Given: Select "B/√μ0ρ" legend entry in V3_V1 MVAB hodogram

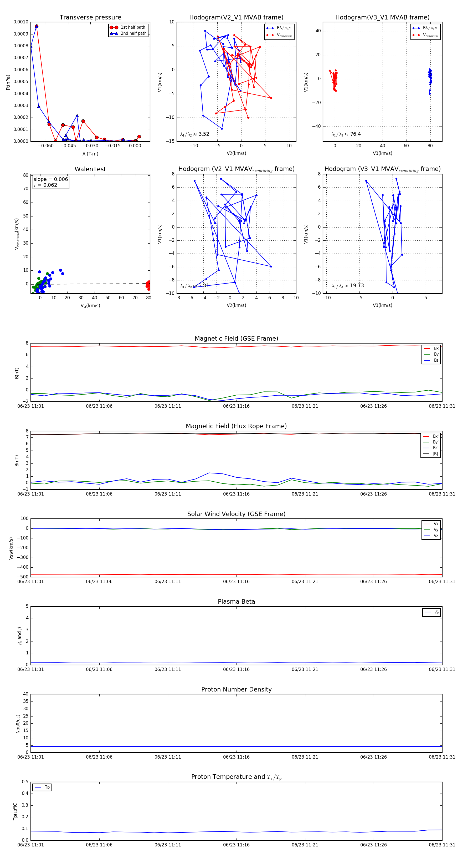Looking at the screenshot, I should [425, 28].
